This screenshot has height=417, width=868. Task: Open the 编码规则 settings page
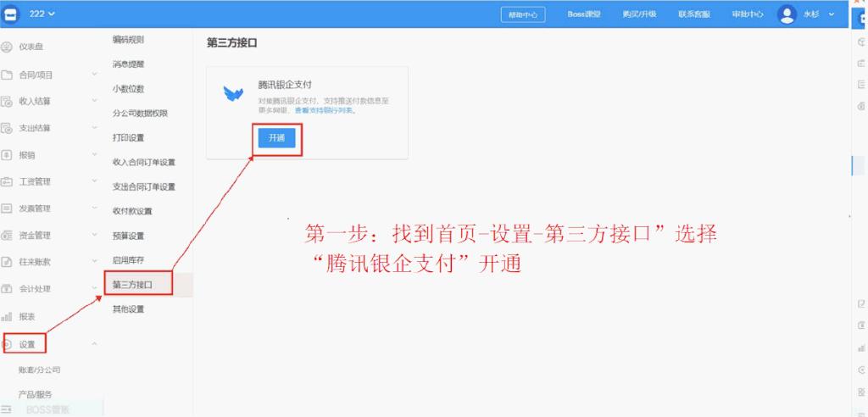[129, 39]
